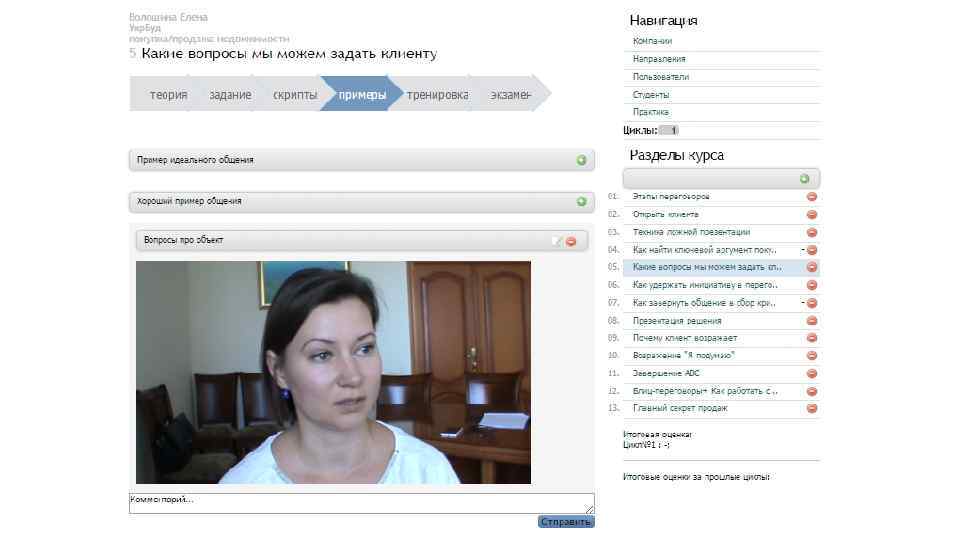Open section 06 'Как удержать инициативу'
960x540 pixels.
[x=705, y=285]
